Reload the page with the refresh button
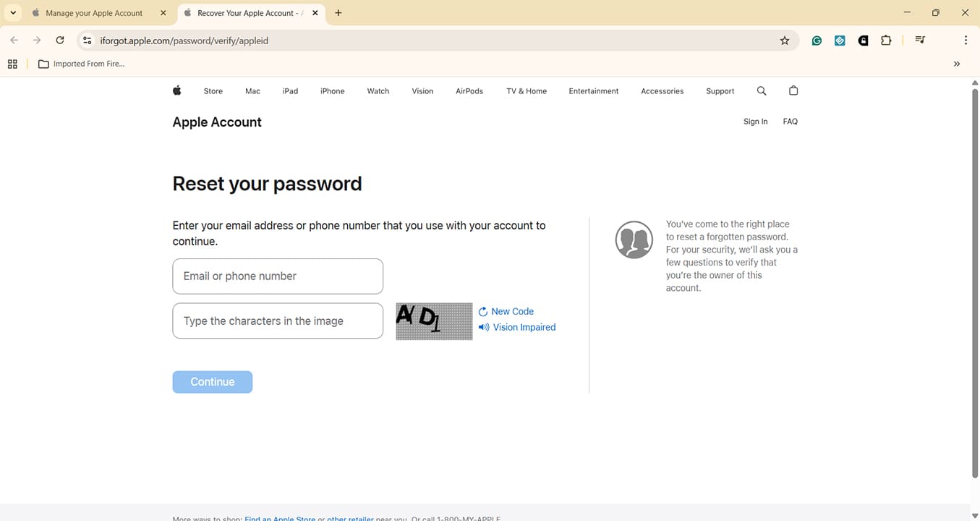This screenshot has height=521, width=980. (60, 41)
